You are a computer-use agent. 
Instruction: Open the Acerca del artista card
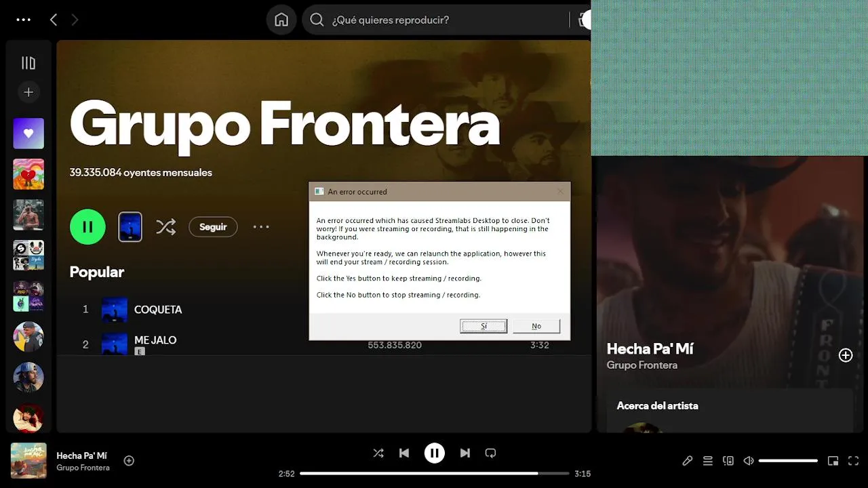[x=729, y=410]
